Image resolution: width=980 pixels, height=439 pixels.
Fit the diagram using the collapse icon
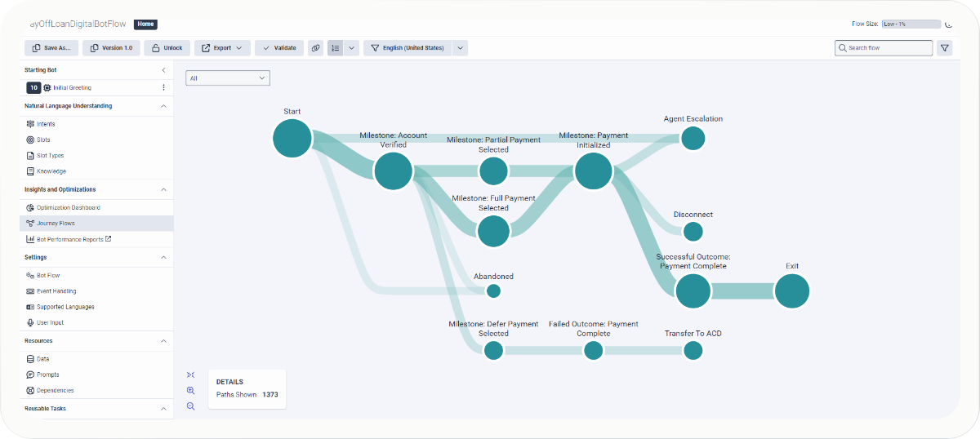(x=190, y=375)
